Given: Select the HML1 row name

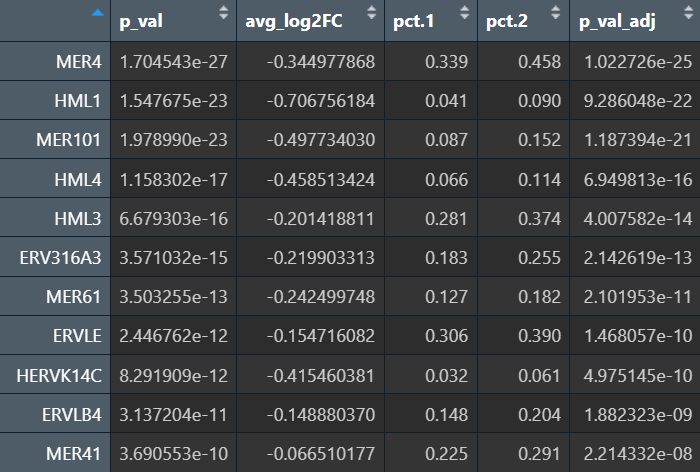Looking at the screenshot, I should (78, 101).
